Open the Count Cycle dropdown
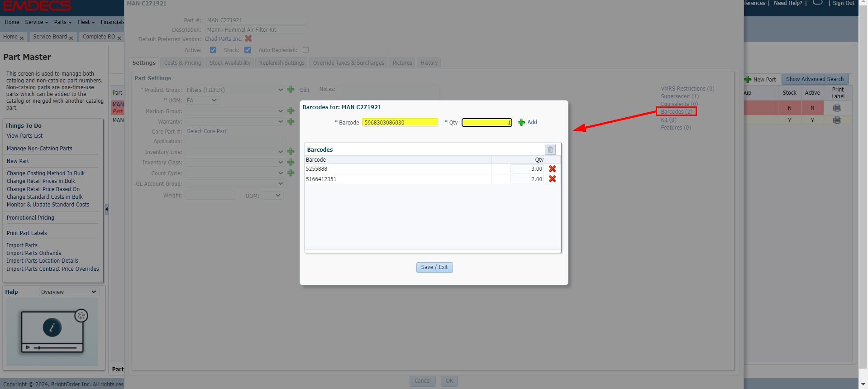The height and width of the screenshot is (389, 868). [x=234, y=173]
